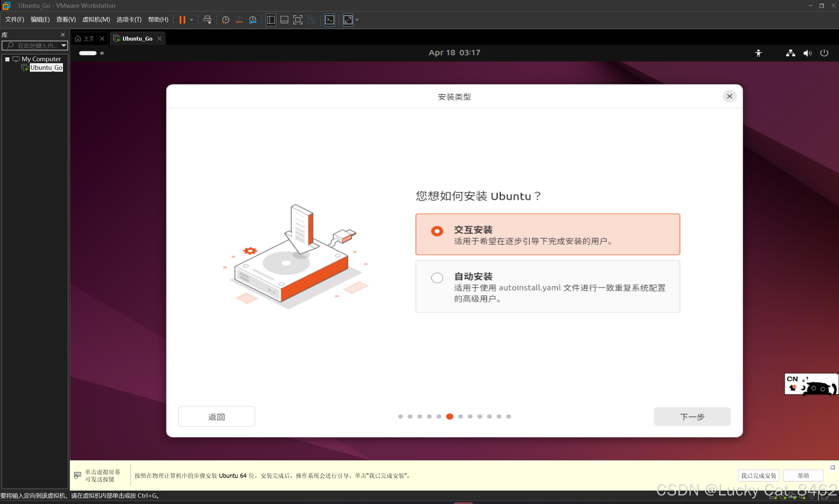Click 返回 back button
Screen dimensions: 839x504
[216, 416]
